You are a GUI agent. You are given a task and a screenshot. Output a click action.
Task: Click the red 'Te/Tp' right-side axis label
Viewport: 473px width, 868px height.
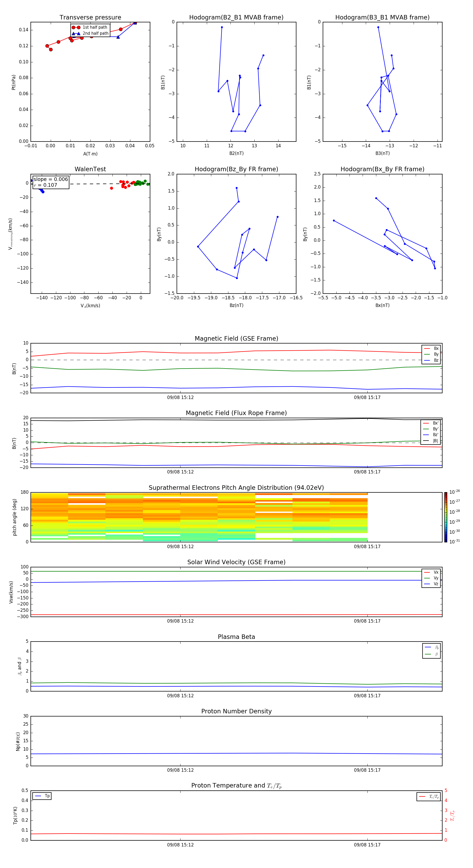[x=452, y=815]
